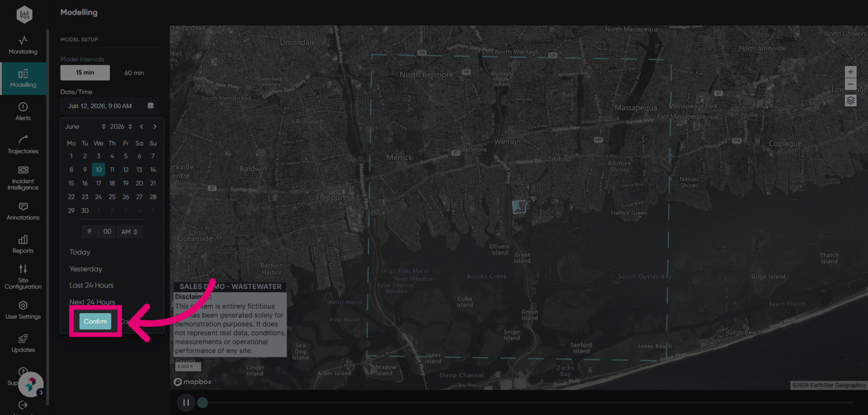Go to previous month in calendar
868x415 pixels.
[142, 127]
